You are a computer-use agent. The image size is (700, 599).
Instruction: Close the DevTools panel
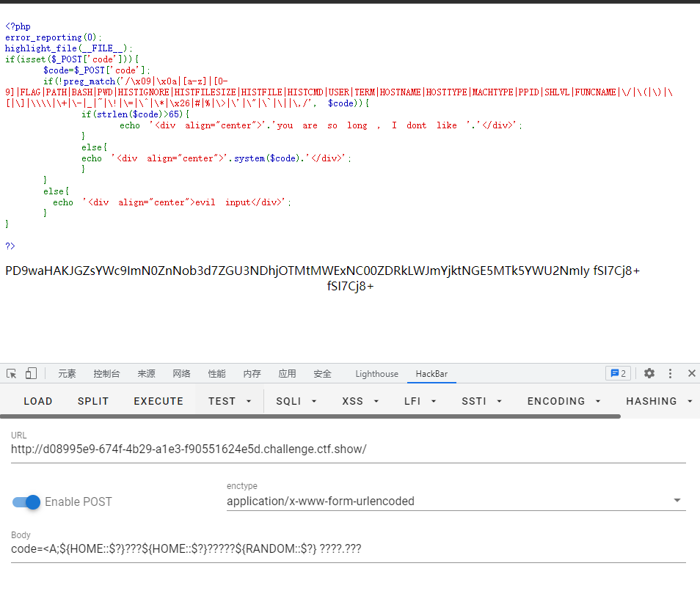(x=691, y=373)
